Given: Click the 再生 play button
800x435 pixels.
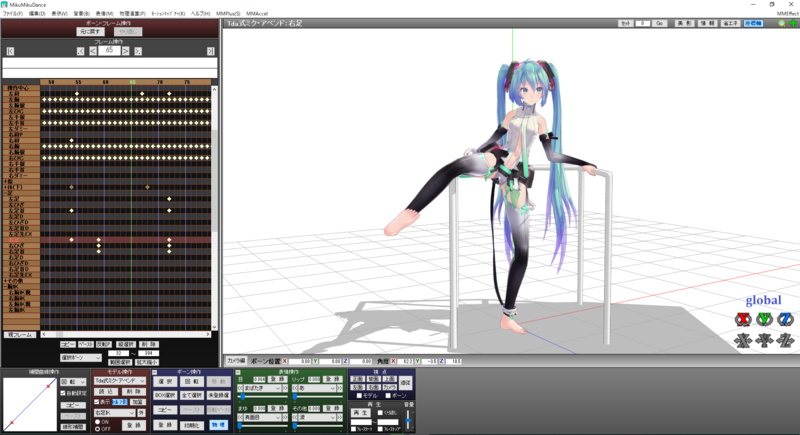Looking at the screenshot, I should point(361,413).
